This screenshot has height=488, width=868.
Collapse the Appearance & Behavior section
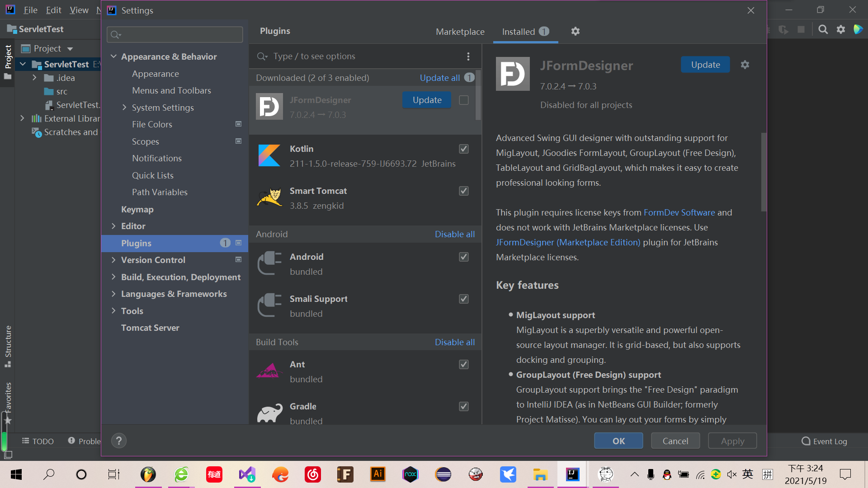(113, 56)
